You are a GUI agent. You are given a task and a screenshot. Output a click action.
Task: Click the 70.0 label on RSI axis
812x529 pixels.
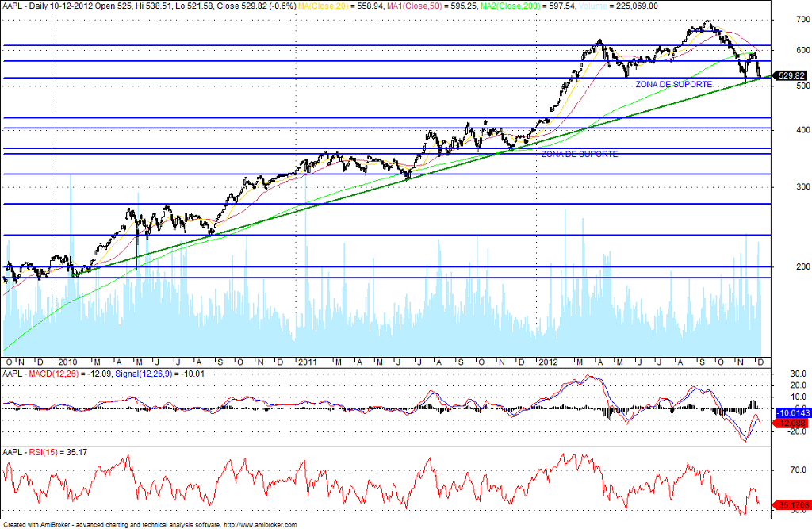(799, 470)
